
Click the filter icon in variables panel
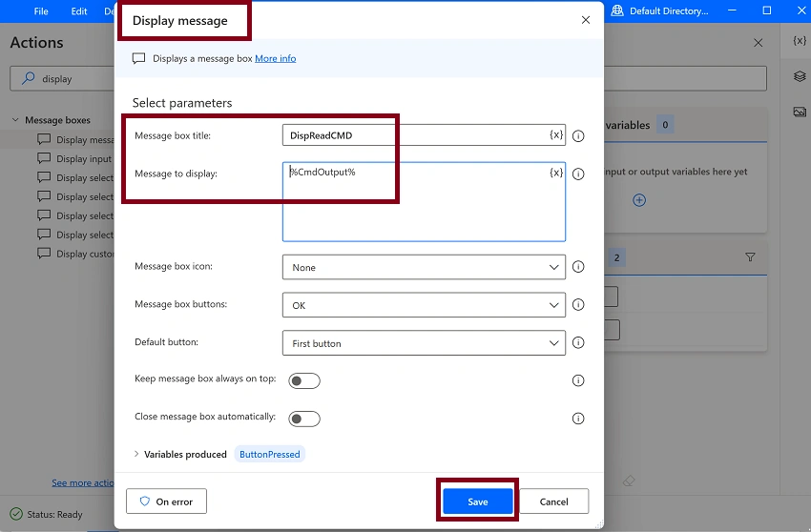pyautogui.click(x=750, y=257)
